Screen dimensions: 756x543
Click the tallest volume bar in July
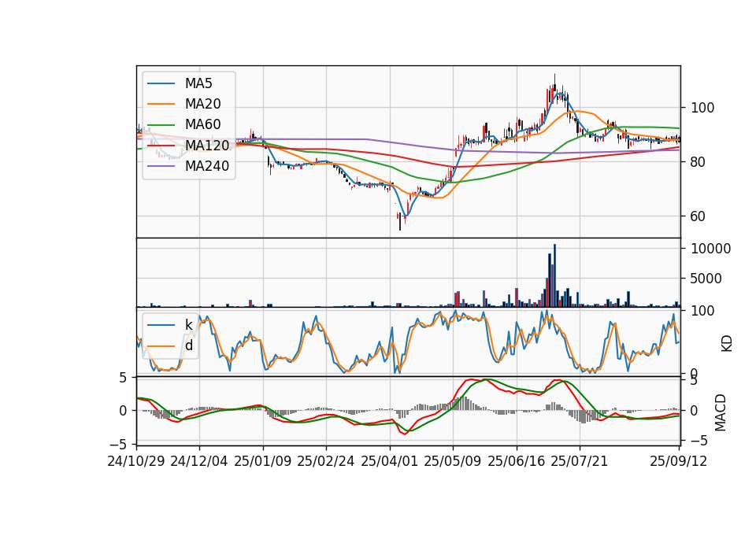coord(554,275)
